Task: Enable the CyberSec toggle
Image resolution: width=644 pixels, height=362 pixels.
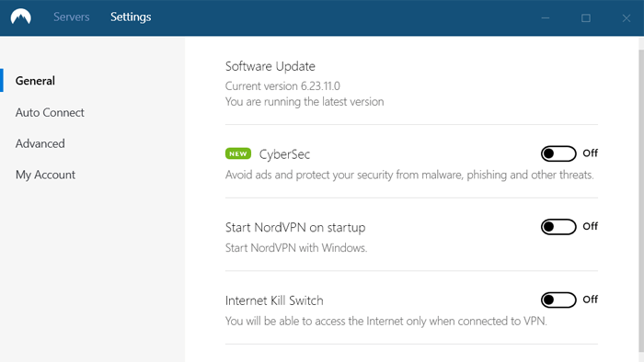Action: click(x=558, y=153)
